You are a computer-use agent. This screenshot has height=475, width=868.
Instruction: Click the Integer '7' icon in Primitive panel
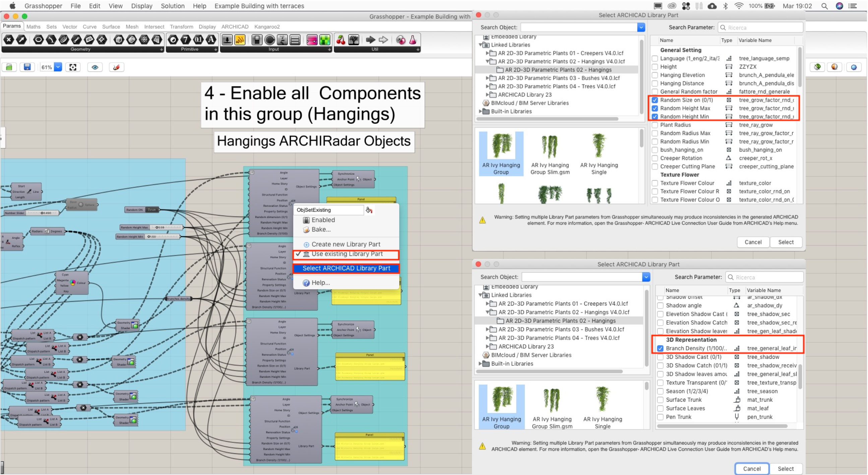185,40
